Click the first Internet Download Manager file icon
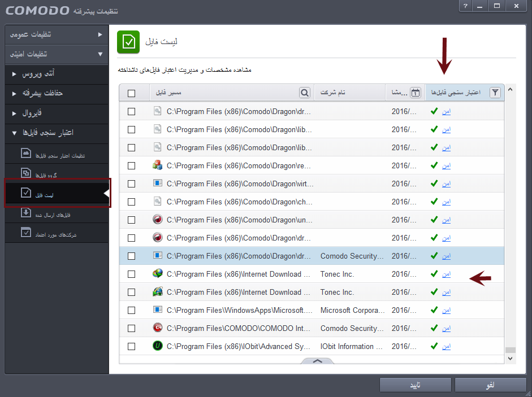 pos(157,273)
